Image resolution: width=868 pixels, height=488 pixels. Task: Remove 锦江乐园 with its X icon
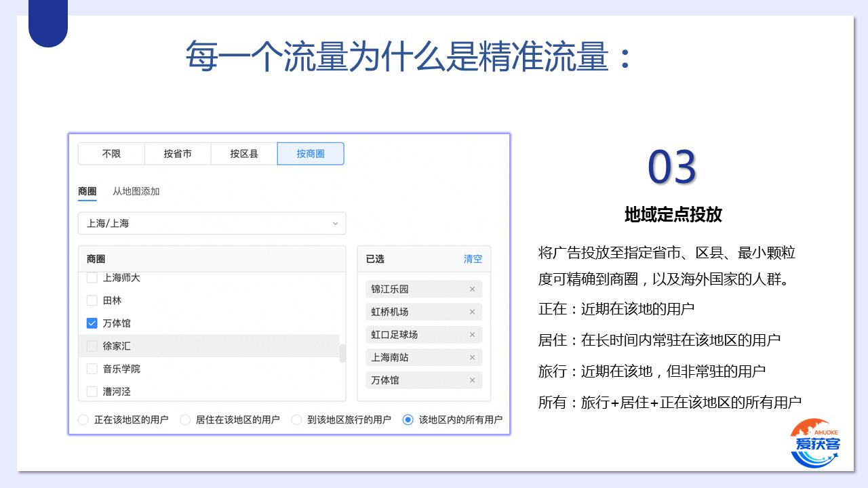[x=473, y=289]
